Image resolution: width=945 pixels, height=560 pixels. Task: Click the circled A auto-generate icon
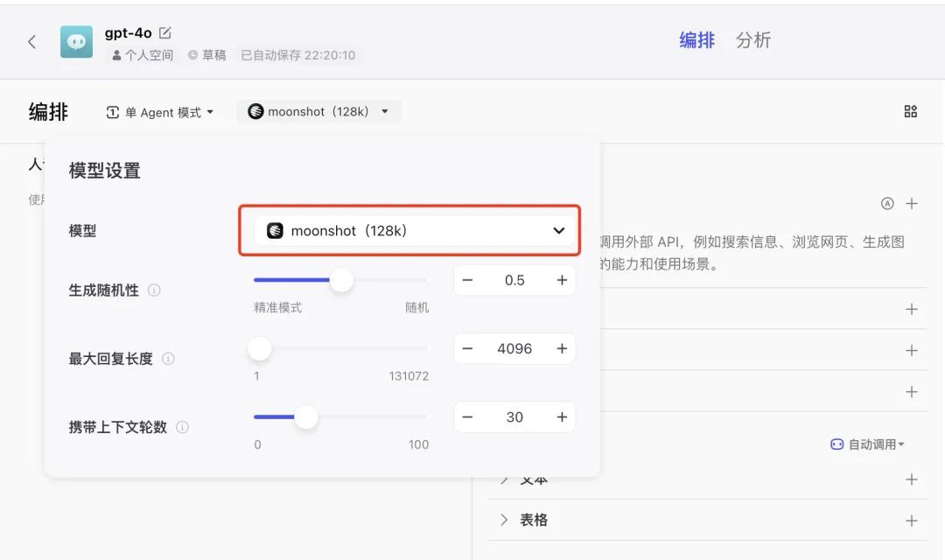pyautogui.click(x=887, y=204)
